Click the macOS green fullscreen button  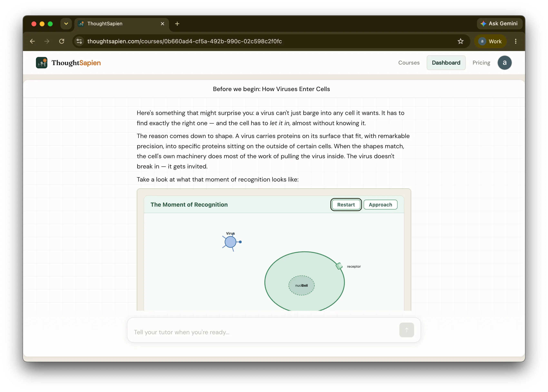(50, 24)
